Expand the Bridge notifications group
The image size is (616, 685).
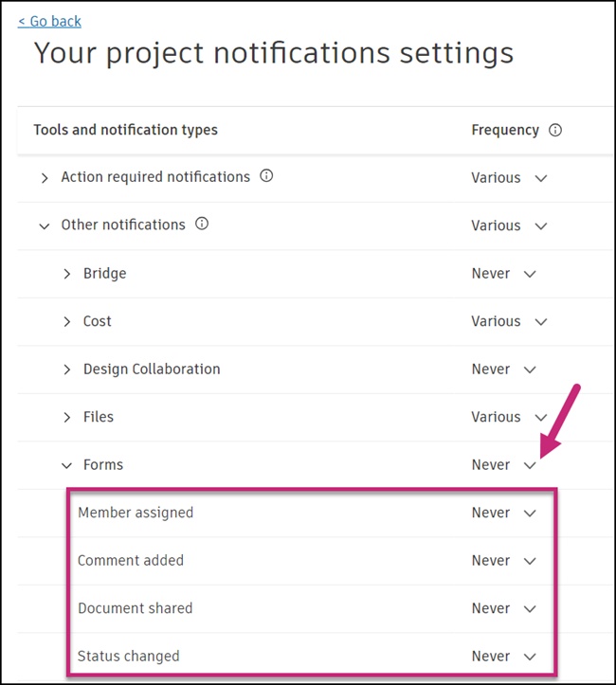[x=66, y=274]
